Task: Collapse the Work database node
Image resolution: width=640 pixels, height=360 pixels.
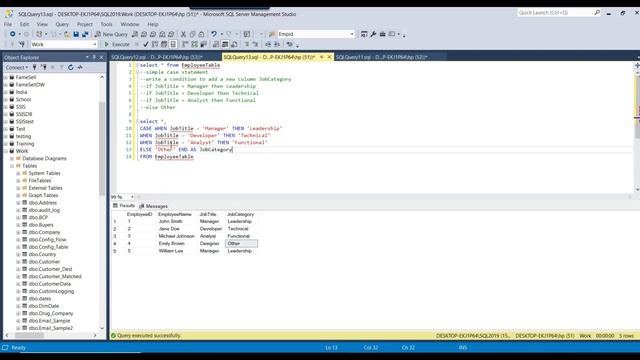Action: (6, 151)
